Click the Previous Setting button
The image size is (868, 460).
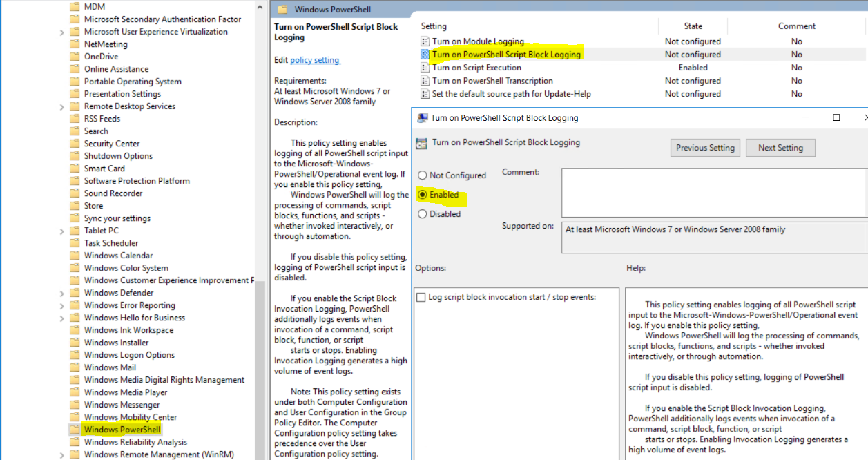pyautogui.click(x=705, y=148)
